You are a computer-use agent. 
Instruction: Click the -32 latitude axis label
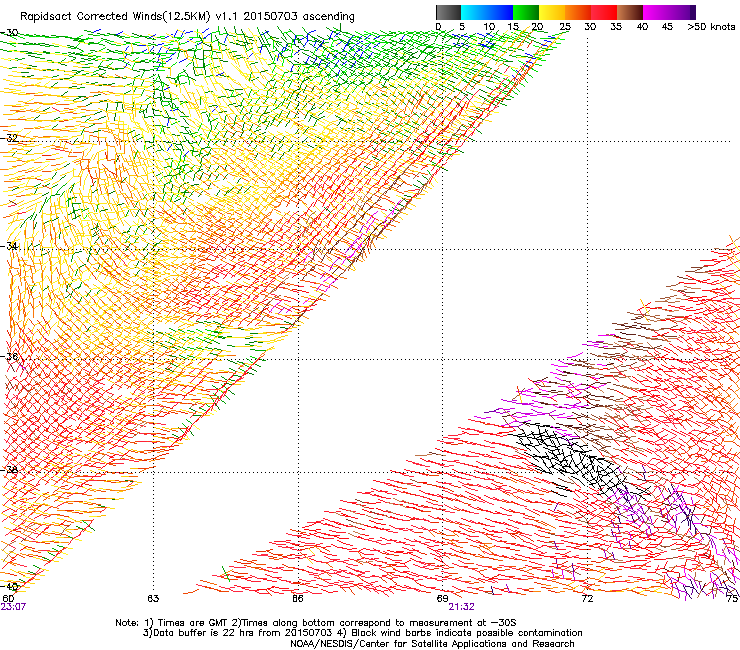[9, 138]
